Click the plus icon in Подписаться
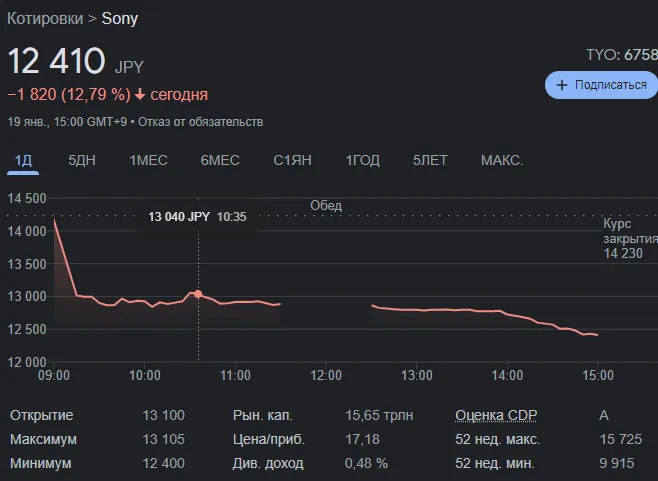 coord(561,85)
